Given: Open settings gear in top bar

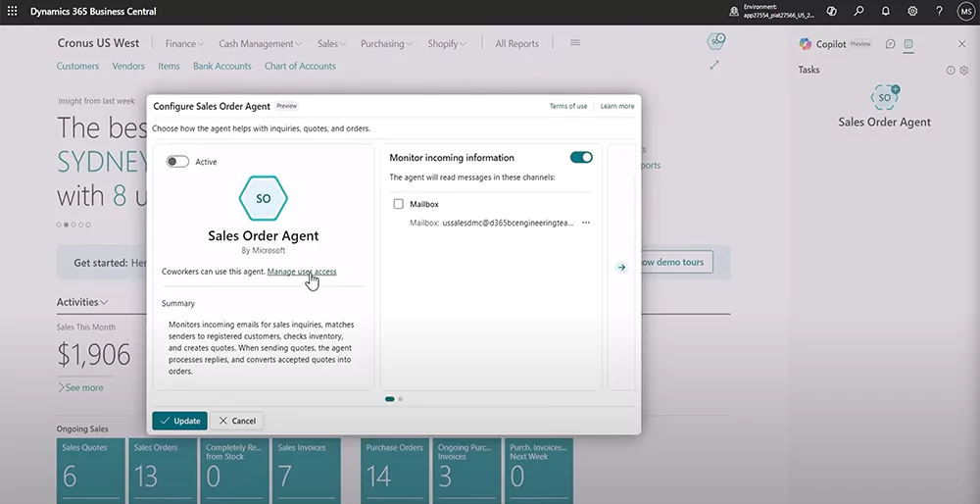Looking at the screenshot, I should tap(912, 12).
